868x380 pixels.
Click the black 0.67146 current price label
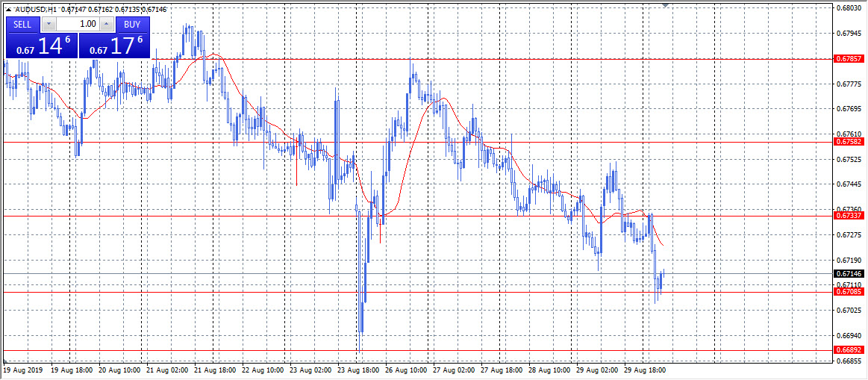[848, 274]
